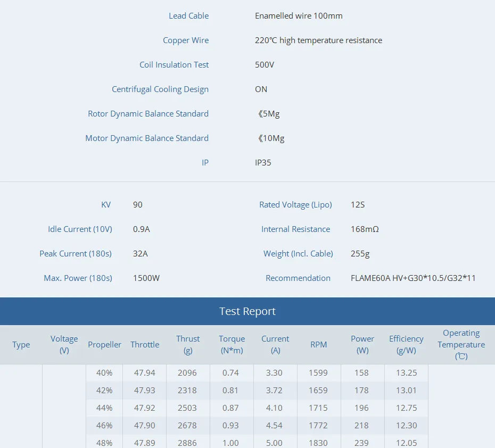Select the FLAME60A HV recommendation text

click(413, 278)
